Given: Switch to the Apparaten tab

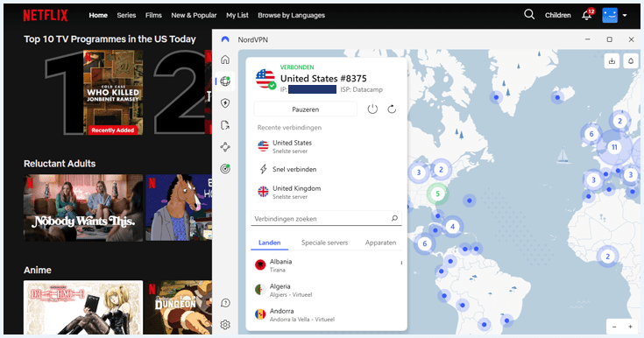Looking at the screenshot, I should (381, 243).
